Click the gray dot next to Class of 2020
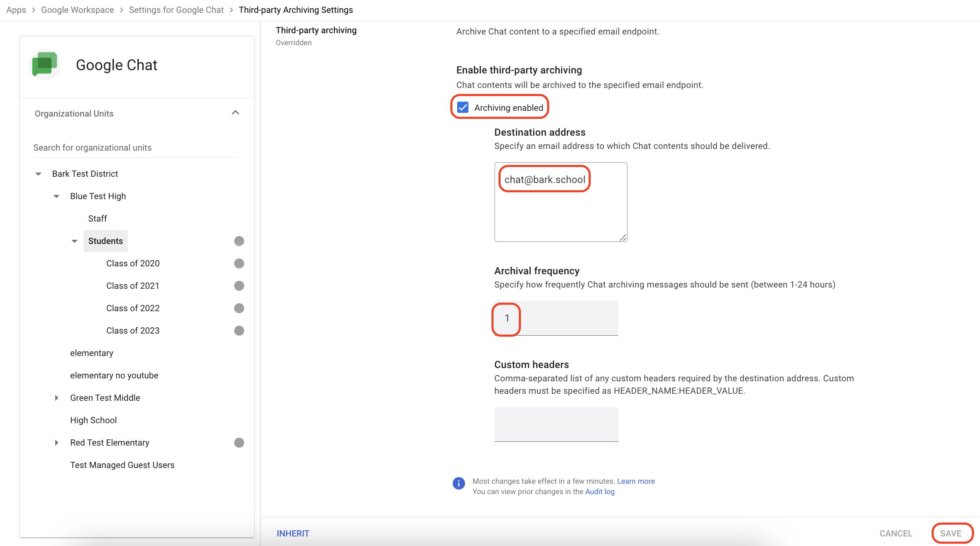This screenshot has width=980, height=546. tap(239, 263)
